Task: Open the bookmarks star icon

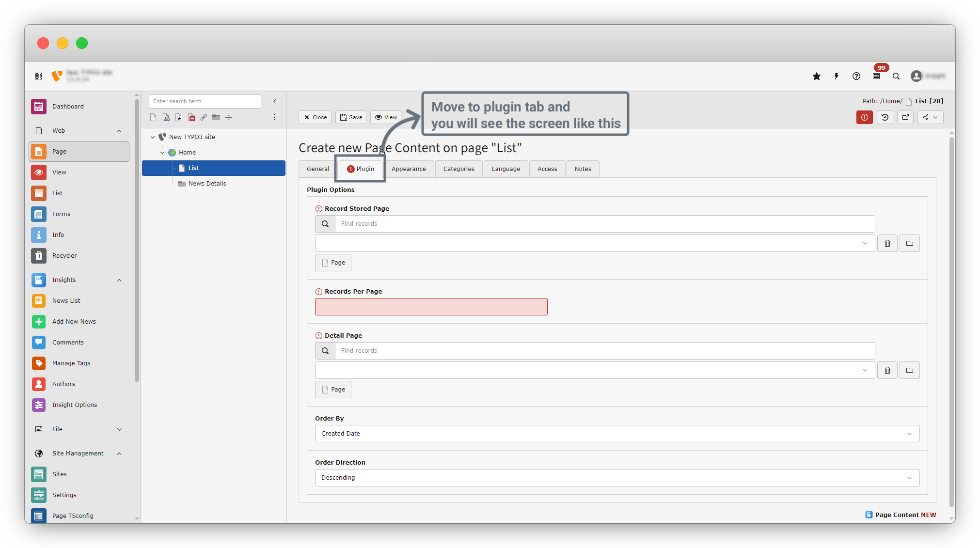Action: point(817,76)
